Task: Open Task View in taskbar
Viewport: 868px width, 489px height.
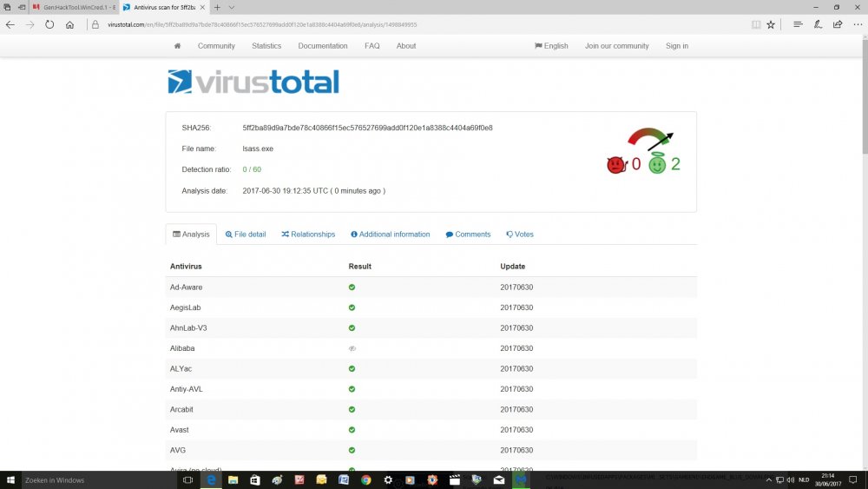Action: 188,480
